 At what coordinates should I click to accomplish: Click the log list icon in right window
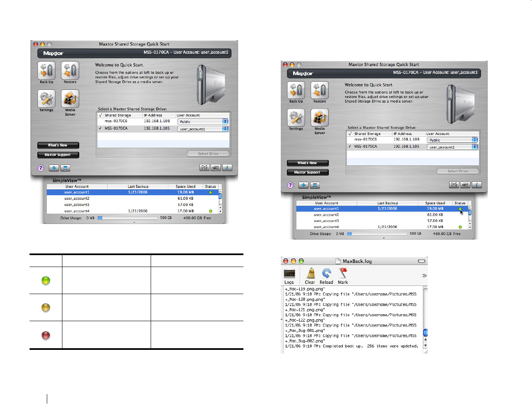pos(465,185)
